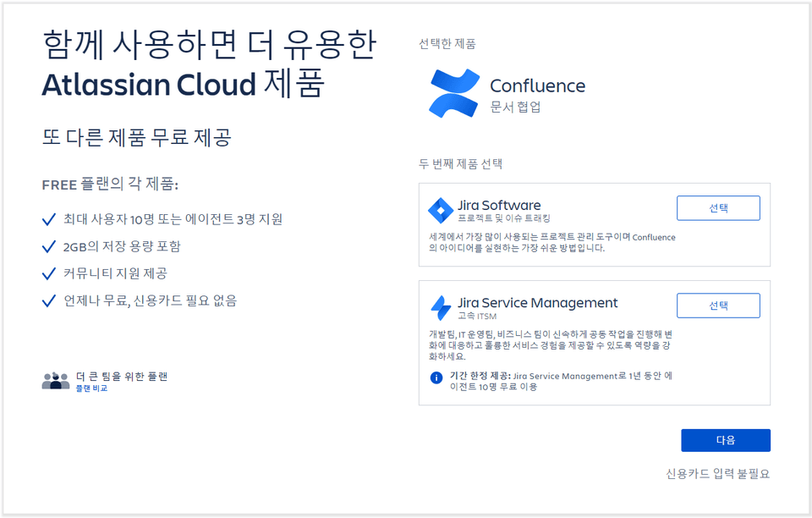Click the Confluence logo icon

[x=454, y=93]
